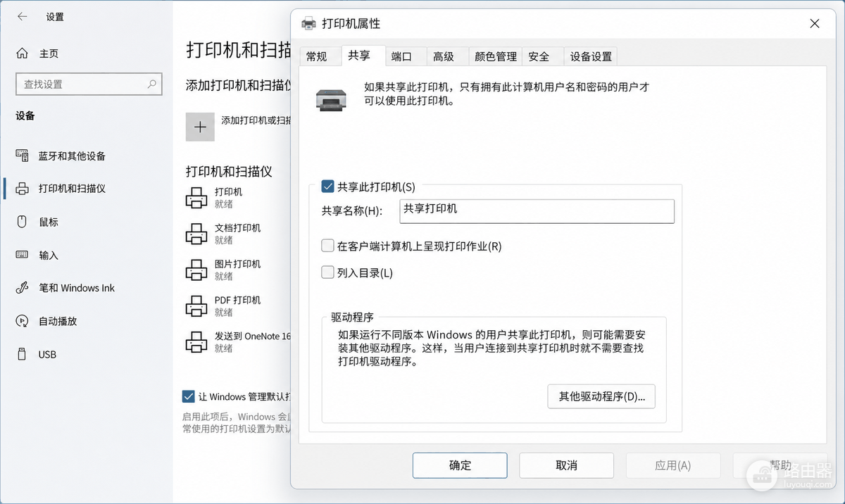Image resolution: width=845 pixels, height=504 pixels.
Task: Select the 图片打印机 list entry name
Action: [237, 264]
